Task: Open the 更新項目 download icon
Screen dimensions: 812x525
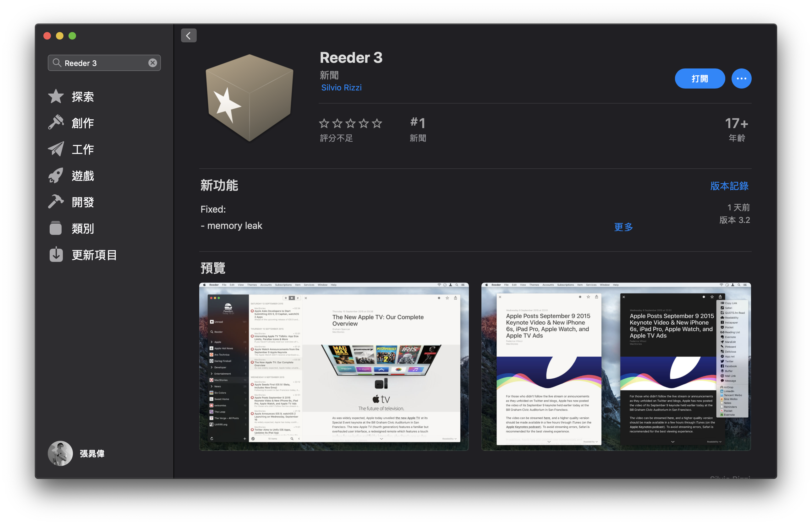Action: click(x=56, y=255)
